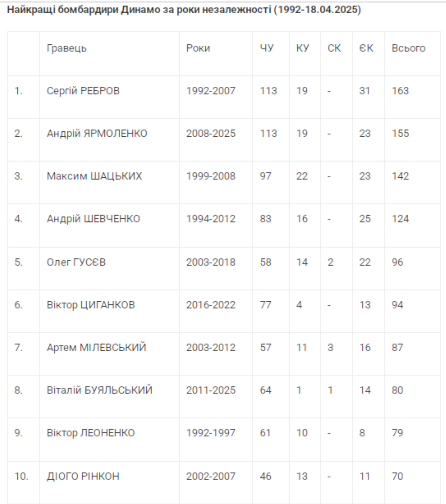Click Артем МІЛЕВСЬКИЙ's total of 87

tap(397, 348)
